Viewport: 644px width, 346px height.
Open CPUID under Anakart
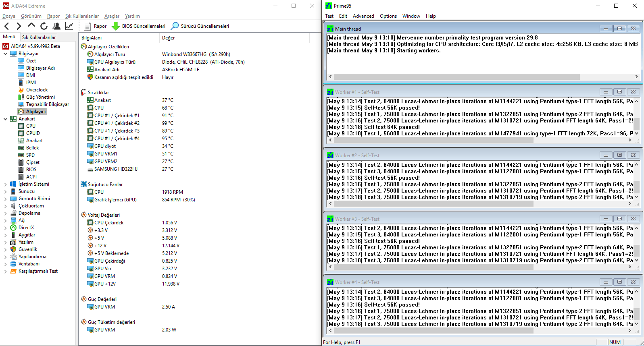pos(33,133)
